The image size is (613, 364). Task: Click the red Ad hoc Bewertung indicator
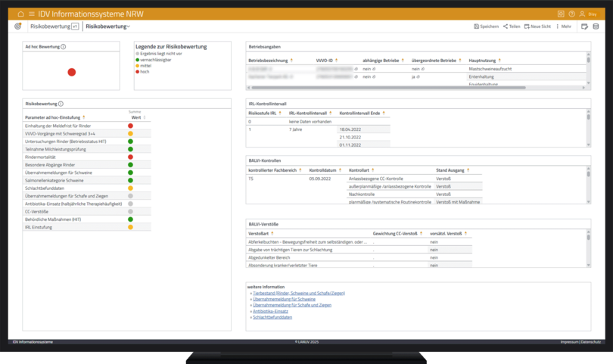point(72,73)
